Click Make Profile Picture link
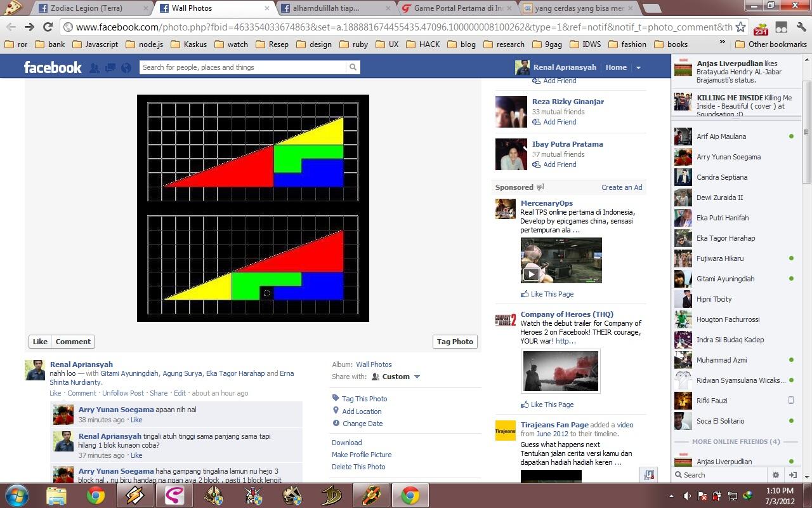The image size is (812, 508). click(362, 455)
